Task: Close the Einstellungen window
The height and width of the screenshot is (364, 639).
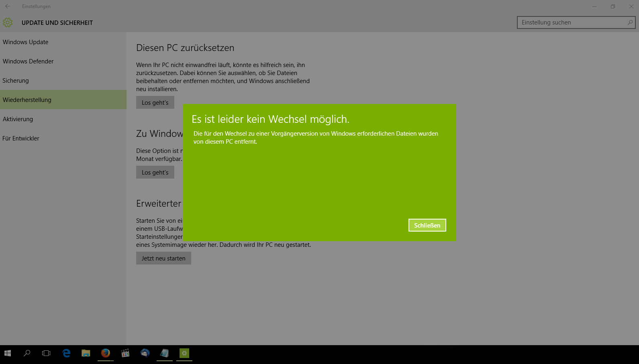Action: pyautogui.click(x=631, y=6)
